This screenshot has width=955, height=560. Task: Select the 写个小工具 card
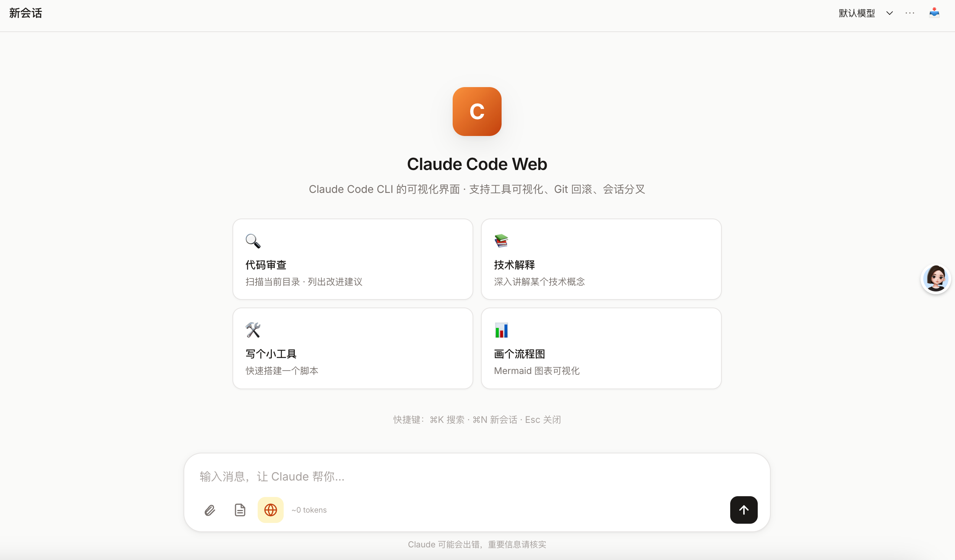(x=352, y=348)
